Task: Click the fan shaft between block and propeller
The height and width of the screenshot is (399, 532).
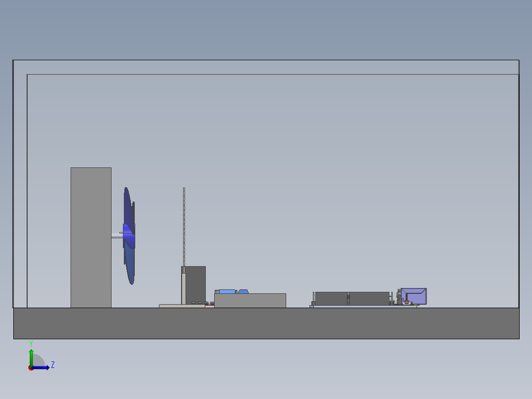Action: coord(117,236)
